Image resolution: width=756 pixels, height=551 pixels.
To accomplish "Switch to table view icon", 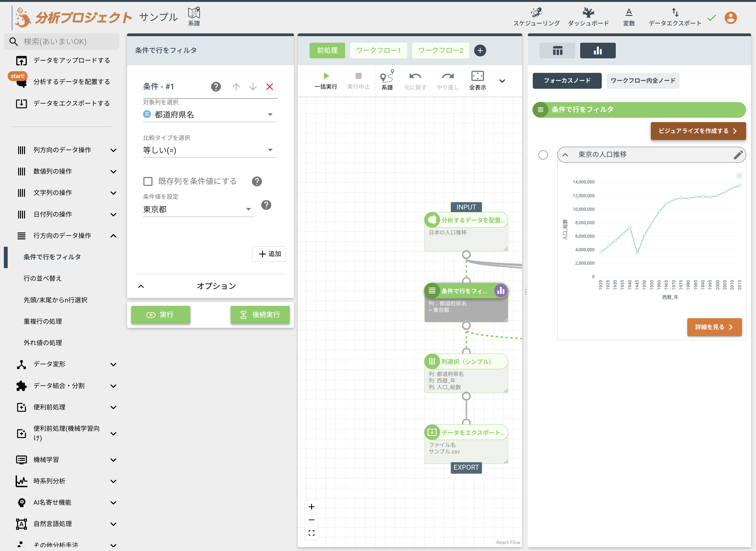I will tap(557, 51).
